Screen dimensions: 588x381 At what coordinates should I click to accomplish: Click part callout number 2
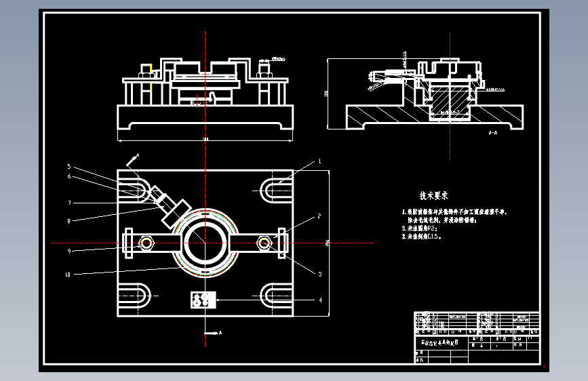coord(319,216)
